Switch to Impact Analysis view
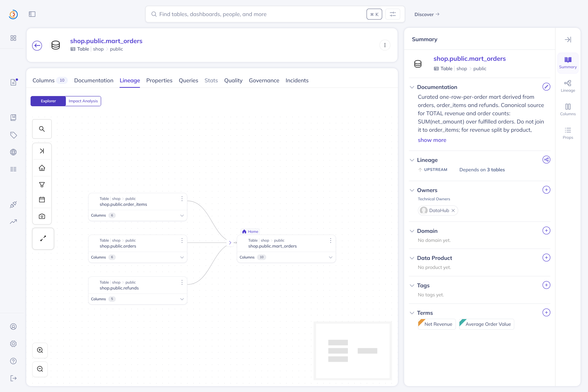The image size is (588, 392). [83, 101]
